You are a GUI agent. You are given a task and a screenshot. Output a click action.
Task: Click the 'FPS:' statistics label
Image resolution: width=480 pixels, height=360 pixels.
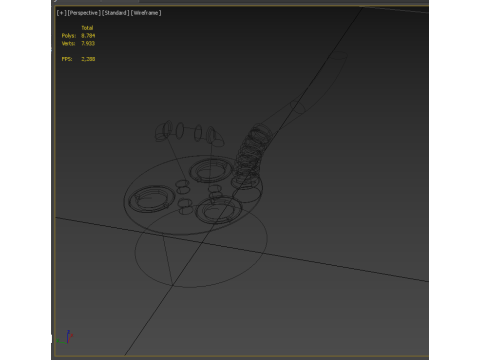(x=67, y=59)
